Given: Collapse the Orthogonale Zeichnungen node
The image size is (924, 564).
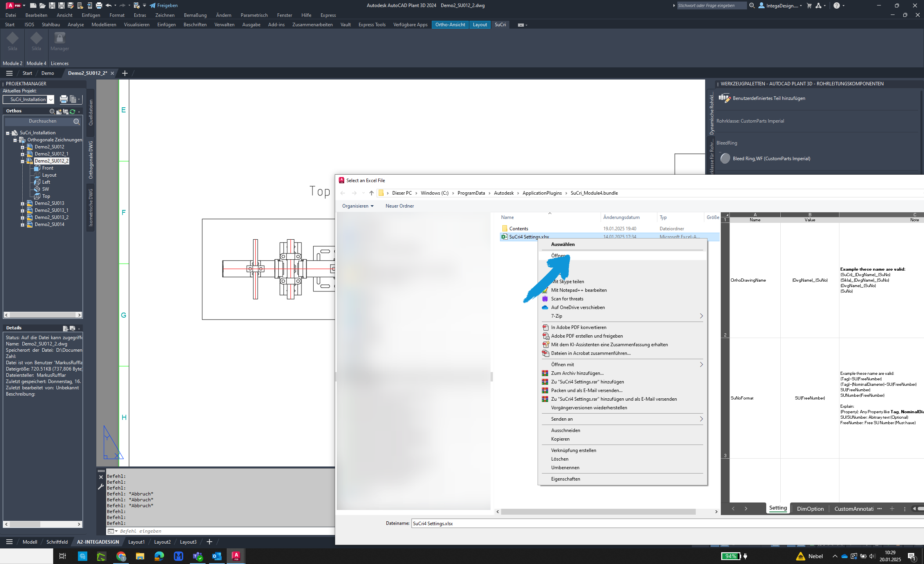Looking at the screenshot, I should 15,140.
